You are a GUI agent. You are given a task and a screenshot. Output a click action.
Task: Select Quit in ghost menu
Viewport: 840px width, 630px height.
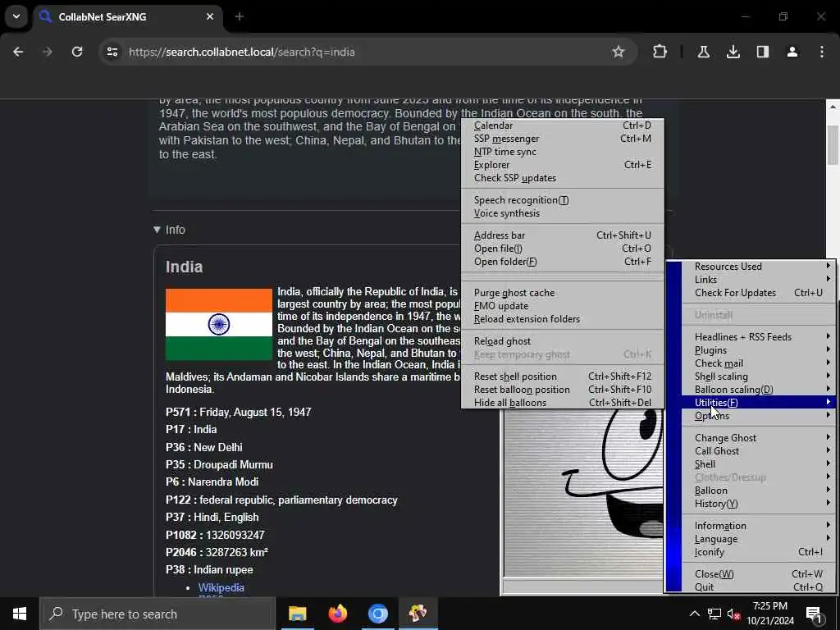click(x=759, y=587)
